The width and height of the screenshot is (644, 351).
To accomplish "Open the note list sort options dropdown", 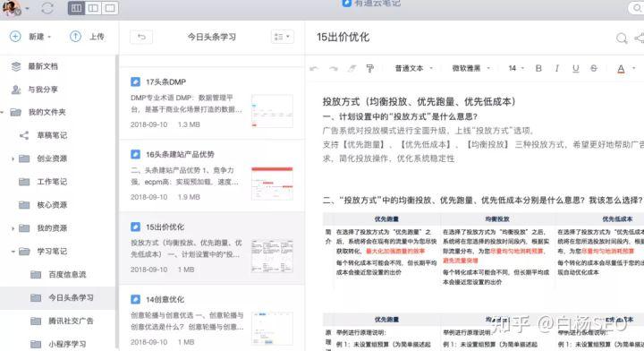I will (282, 37).
